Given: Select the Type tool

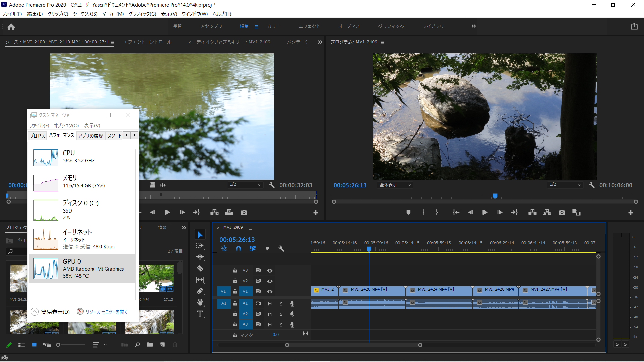Looking at the screenshot, I should pos(200,314).
